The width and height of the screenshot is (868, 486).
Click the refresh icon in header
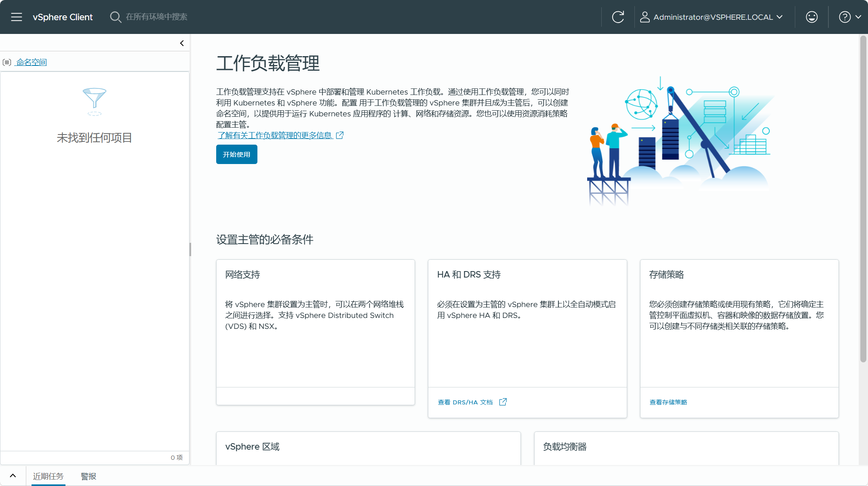618,17
